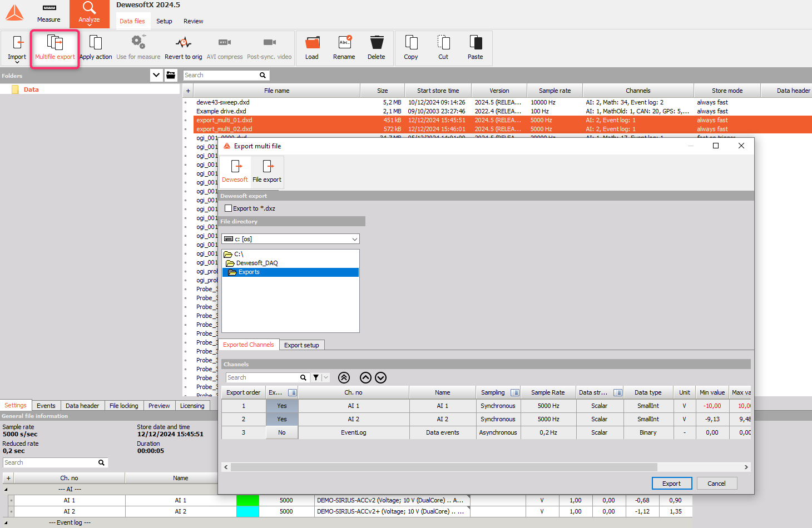Toggle export Yes for AI 1 channel
This screenshot has width=812, height=528.
click(x=282, y=406)
